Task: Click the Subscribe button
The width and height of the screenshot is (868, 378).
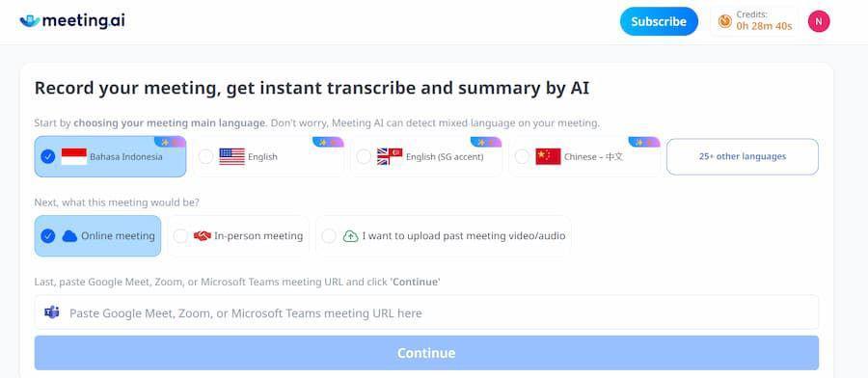Action: coord(659,21)
